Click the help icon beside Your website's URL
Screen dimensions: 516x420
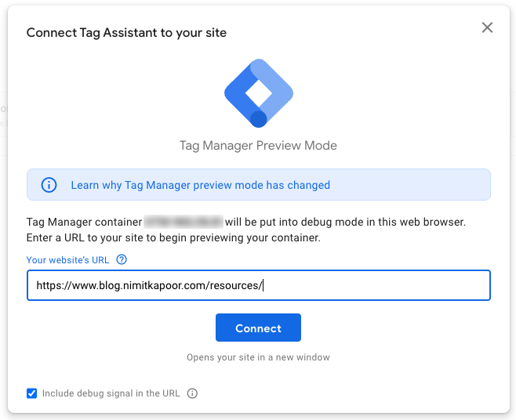point(122,259)
